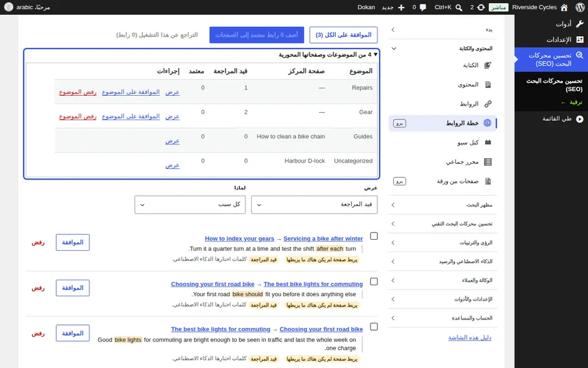Viewport: 588px width, 368px height.
Task: Open the comments bubble icon
Action: (x=423, y=7)
